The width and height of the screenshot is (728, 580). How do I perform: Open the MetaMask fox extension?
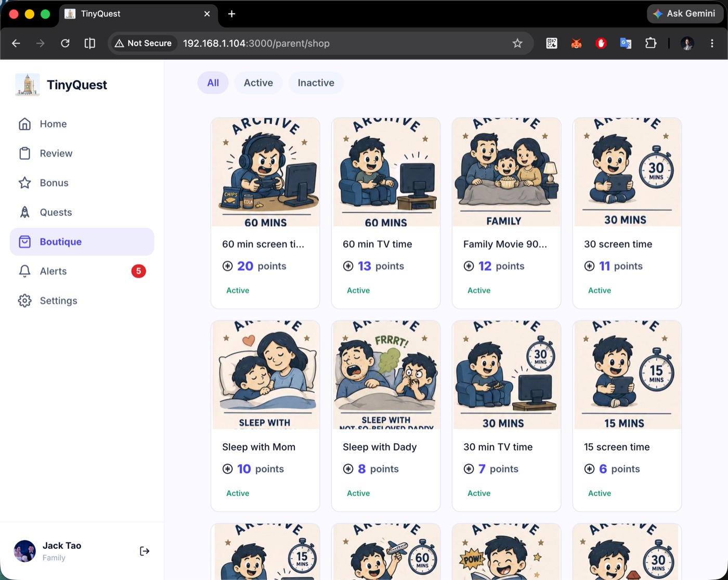pos(576,43)
